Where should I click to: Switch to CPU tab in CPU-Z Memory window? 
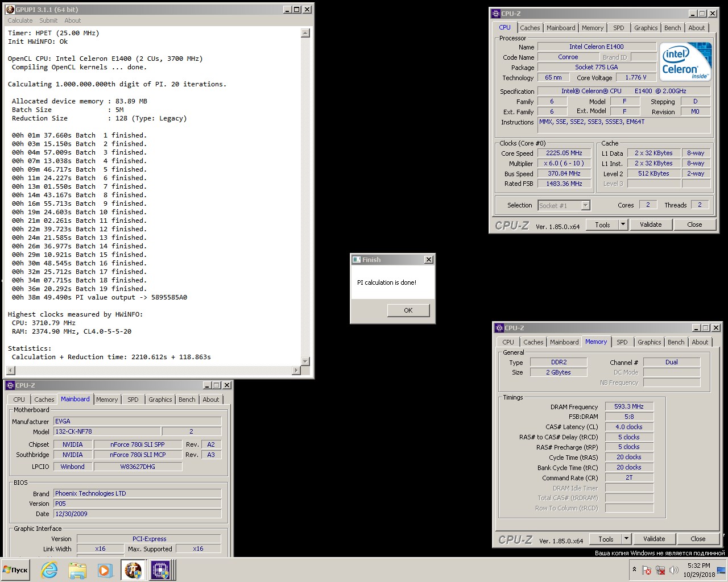coord(508,342)
